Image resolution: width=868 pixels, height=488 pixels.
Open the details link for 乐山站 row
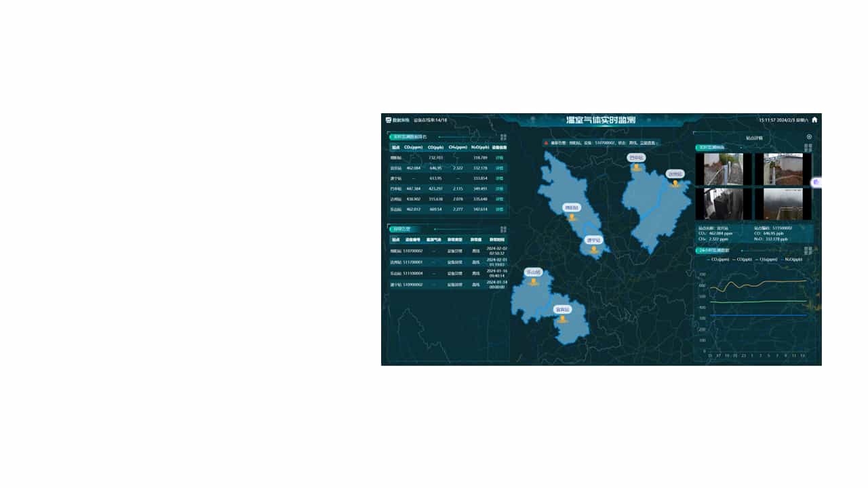(x=499, y=209)
